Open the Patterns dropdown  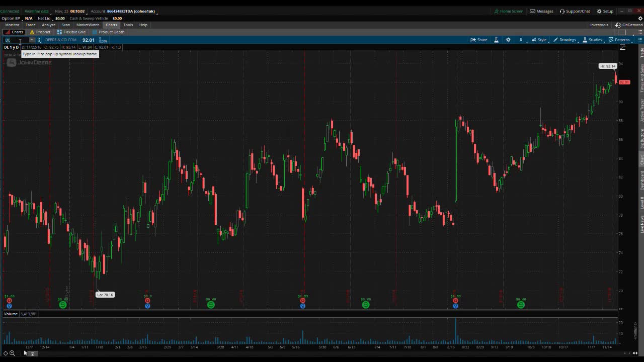coord(619,40)
